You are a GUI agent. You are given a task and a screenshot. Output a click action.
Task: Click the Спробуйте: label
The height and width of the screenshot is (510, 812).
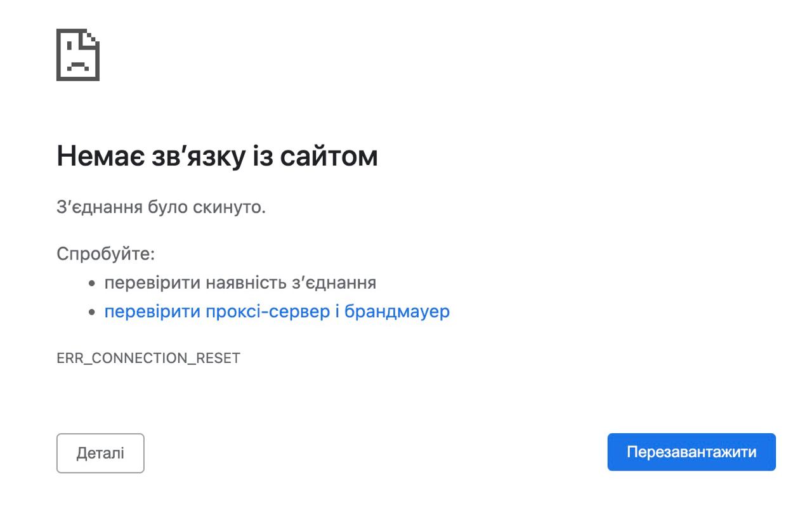click(106, 254)
